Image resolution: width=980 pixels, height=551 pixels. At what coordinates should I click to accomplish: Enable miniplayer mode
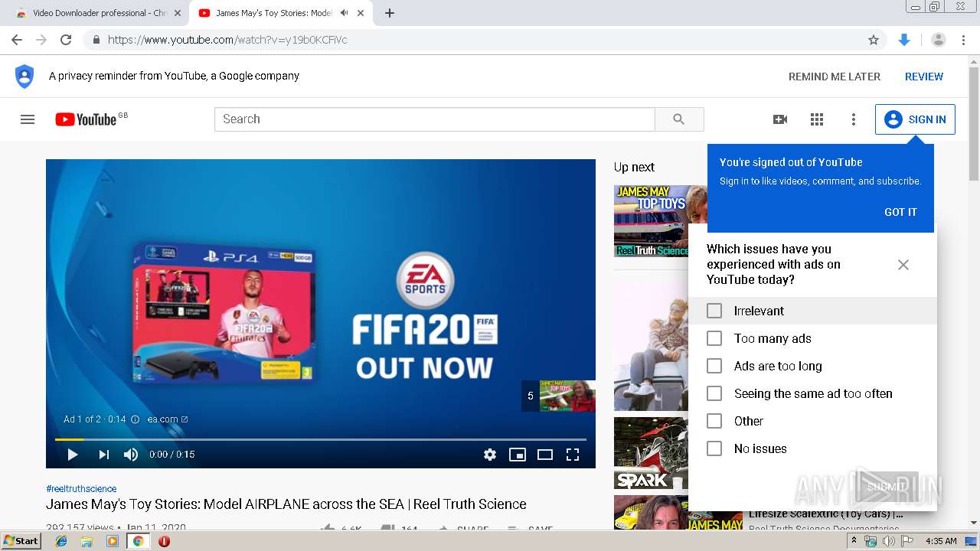[518, 455]
